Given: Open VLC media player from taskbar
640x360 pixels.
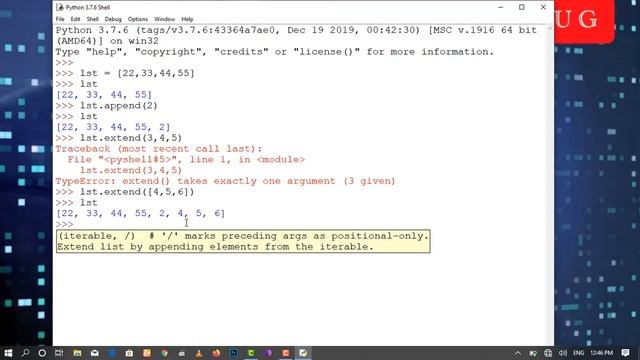Looking at the screenshot, I should 199,353.
